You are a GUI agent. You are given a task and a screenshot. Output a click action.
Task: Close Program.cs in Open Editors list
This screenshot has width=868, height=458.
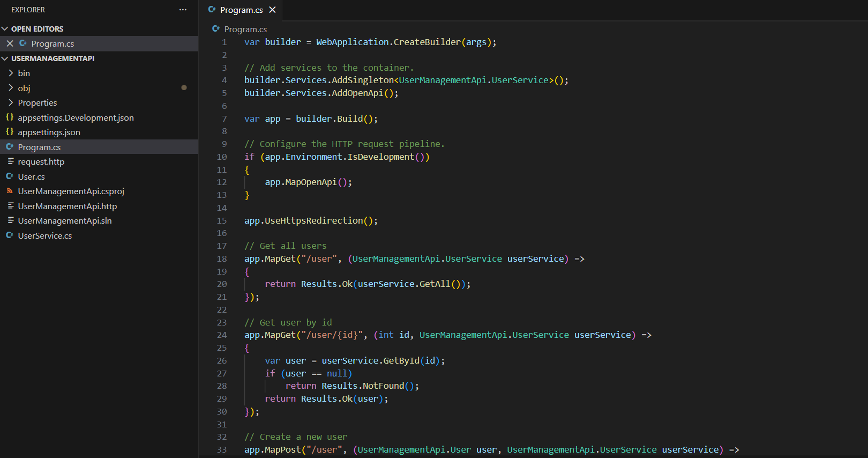tap(10, 43)
